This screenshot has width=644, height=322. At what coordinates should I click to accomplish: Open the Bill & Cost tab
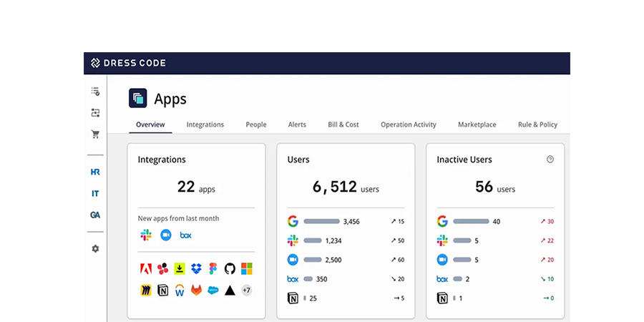343,125
